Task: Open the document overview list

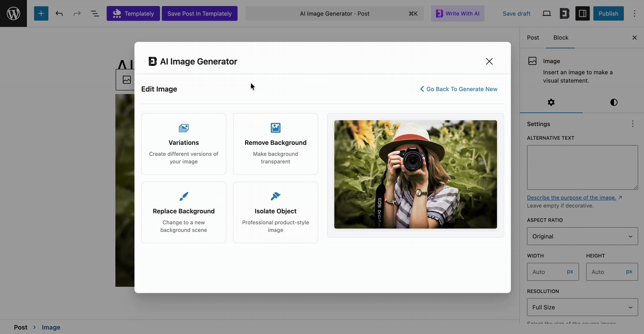Action: click(95, 14)
